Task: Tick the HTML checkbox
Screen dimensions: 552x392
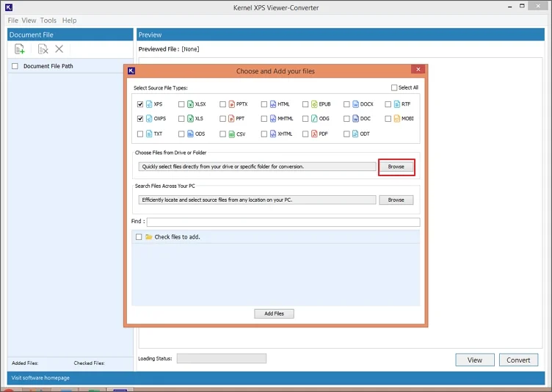Action: point(264,104)
